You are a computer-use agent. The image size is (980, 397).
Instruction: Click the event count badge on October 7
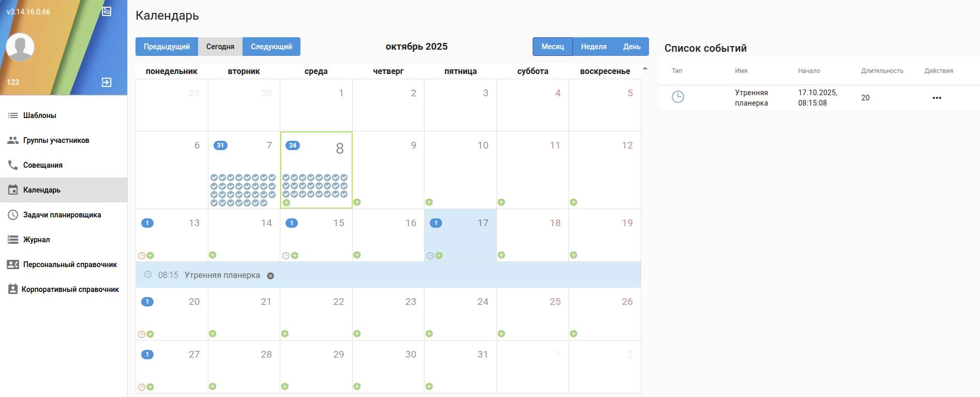(220, 145)
